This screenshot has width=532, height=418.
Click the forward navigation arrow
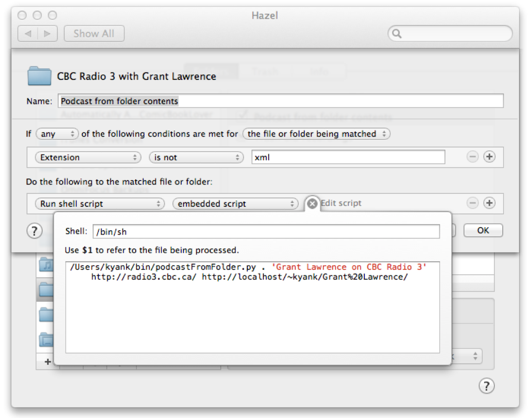coord(48,34)
